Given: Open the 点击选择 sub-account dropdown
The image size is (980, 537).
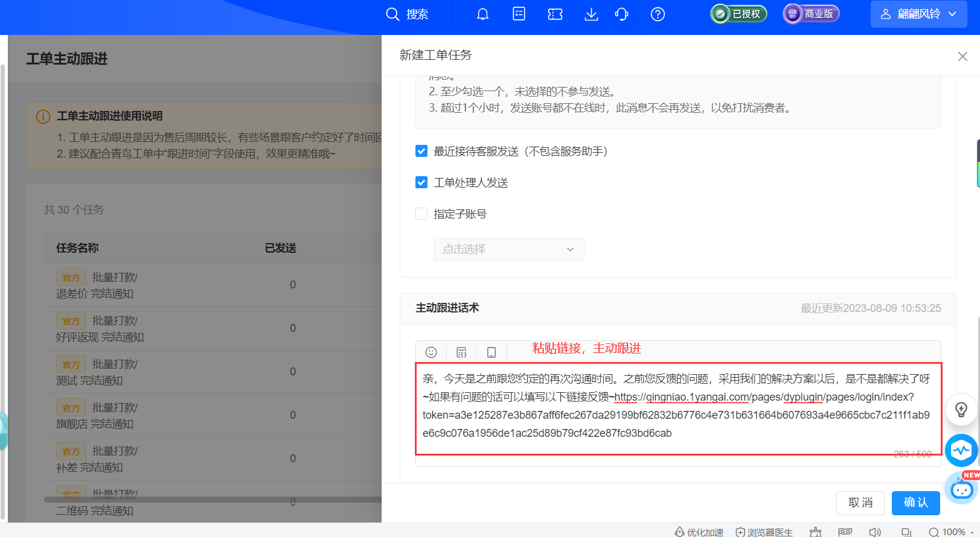Looking at the screenshot, I should click(508, 249).
